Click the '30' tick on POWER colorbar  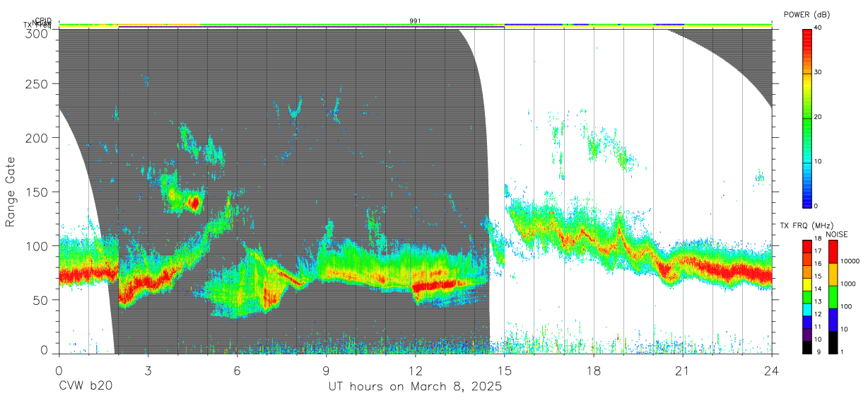818,73
